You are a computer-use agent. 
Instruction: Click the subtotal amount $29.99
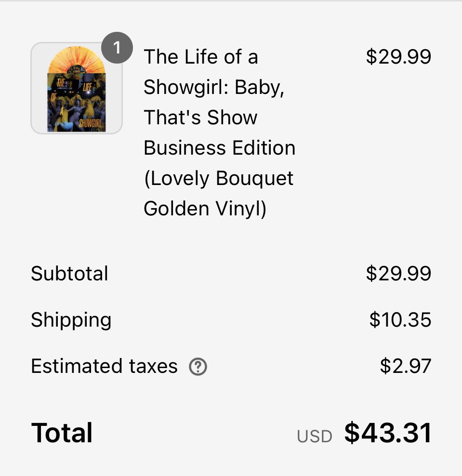(398, 274)
